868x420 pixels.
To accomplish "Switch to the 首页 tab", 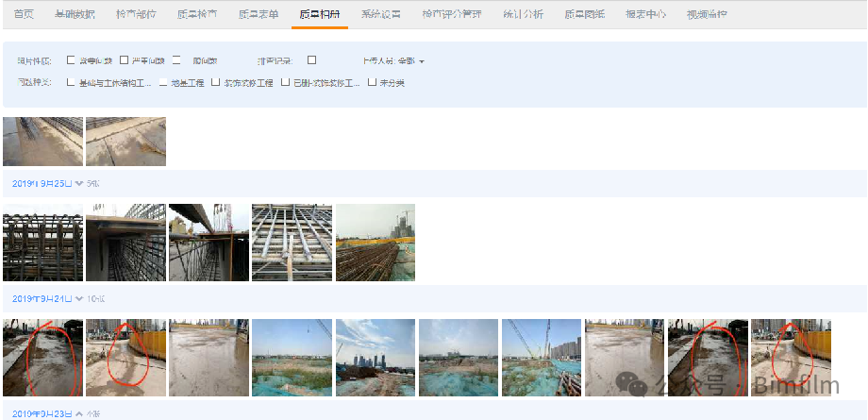I will [x=24, y=15].
